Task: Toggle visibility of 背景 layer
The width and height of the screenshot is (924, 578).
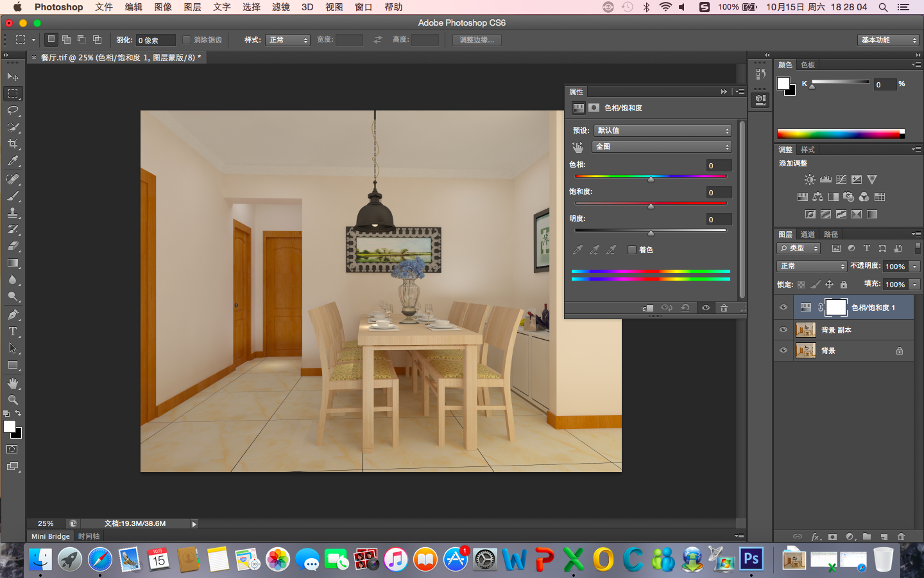Action: coord(783,351)
